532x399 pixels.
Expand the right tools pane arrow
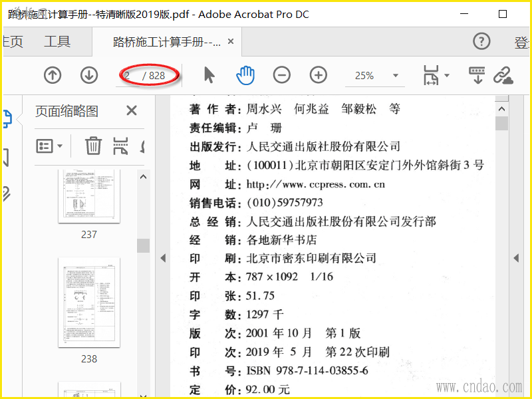(516, 258)
